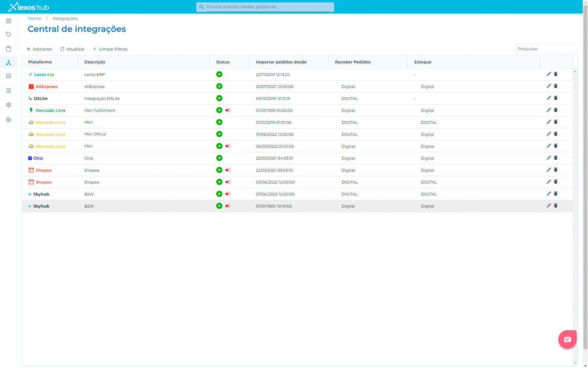
Task: Sort by the Importar pedidos desde header
Action: (281, 62)
